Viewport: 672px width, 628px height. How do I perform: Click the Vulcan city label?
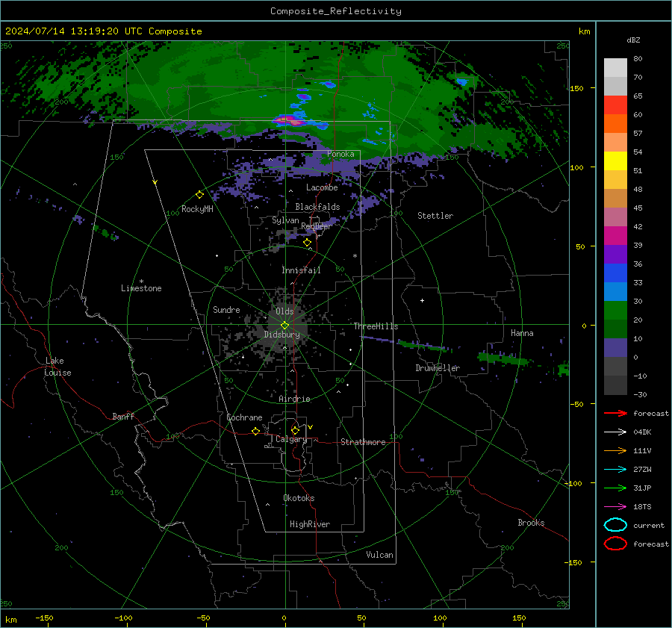pyautogui.click(x=379, y=555)
